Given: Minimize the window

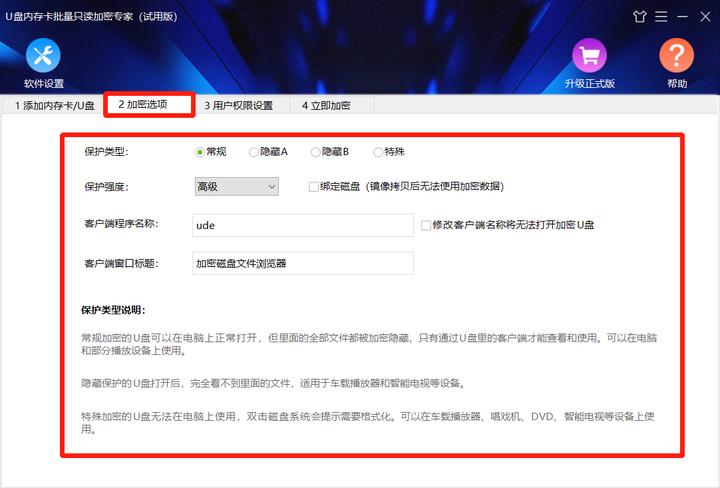Looking at the screenshot, I should [683, 17].
